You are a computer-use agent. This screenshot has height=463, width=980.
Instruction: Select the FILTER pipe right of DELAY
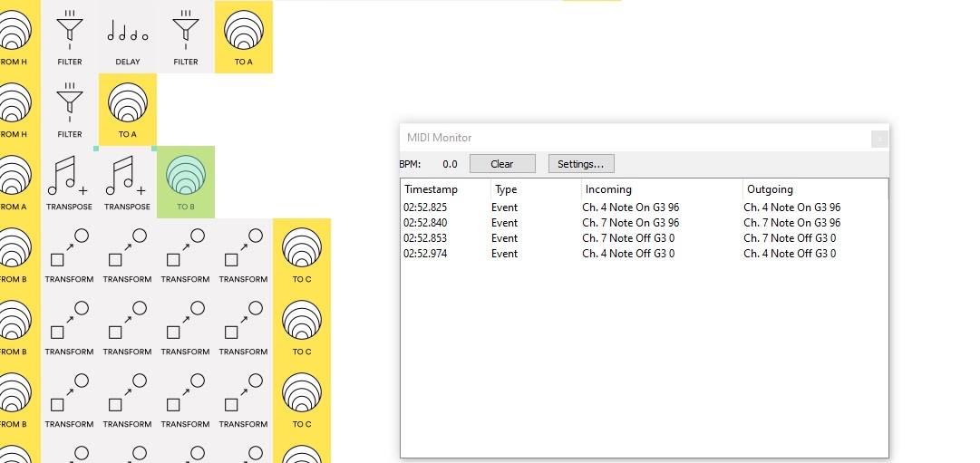click(186, 37)
